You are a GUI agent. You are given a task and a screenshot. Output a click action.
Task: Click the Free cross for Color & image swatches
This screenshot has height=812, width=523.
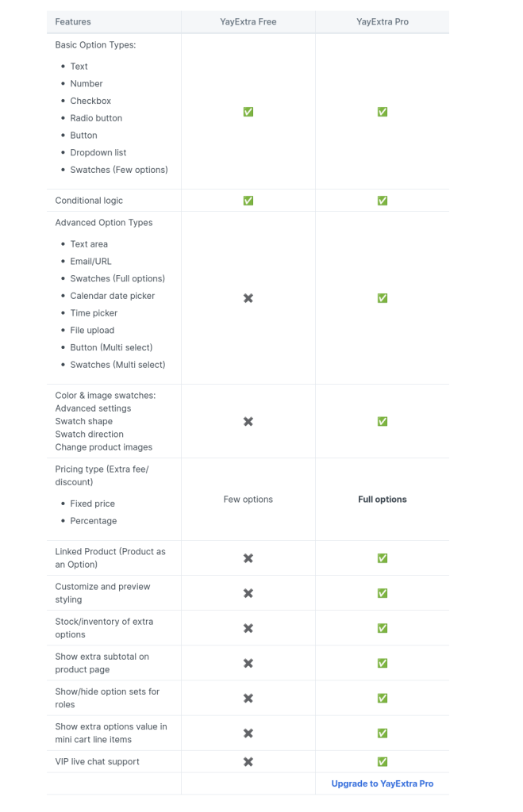click(248, 422)
